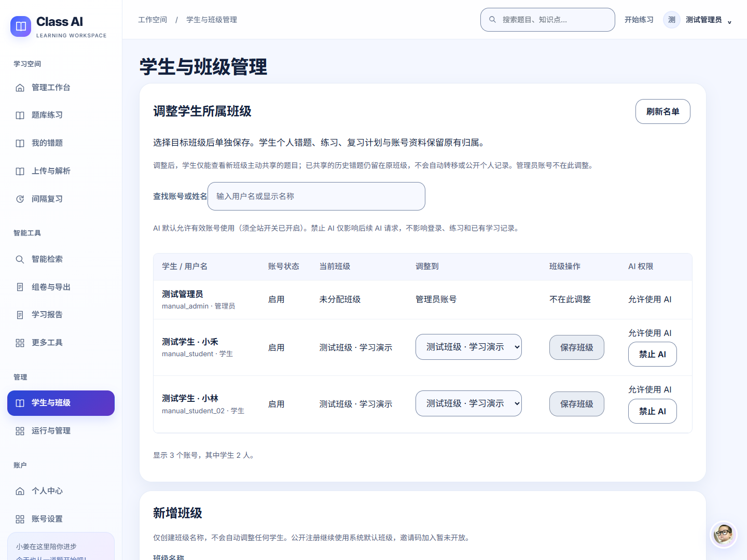The image size is (747, 560).
Task: Click the grid icon beside 账号设置
Action: [20, 519]
